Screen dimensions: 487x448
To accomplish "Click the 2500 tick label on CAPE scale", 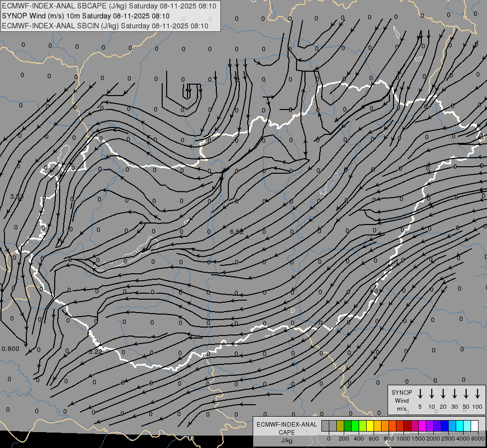I will 448,439.
